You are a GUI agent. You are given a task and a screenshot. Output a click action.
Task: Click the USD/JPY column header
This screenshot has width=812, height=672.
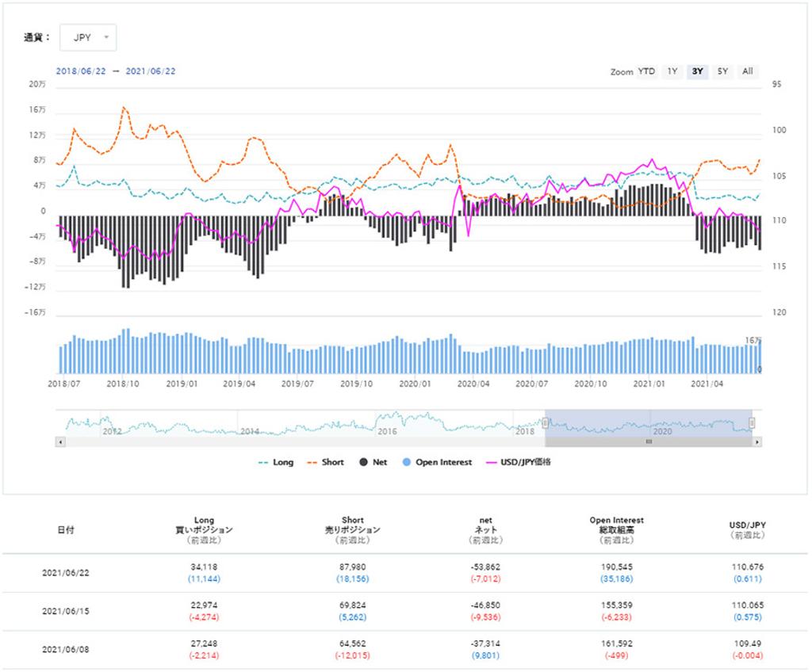tap(748, 530)
